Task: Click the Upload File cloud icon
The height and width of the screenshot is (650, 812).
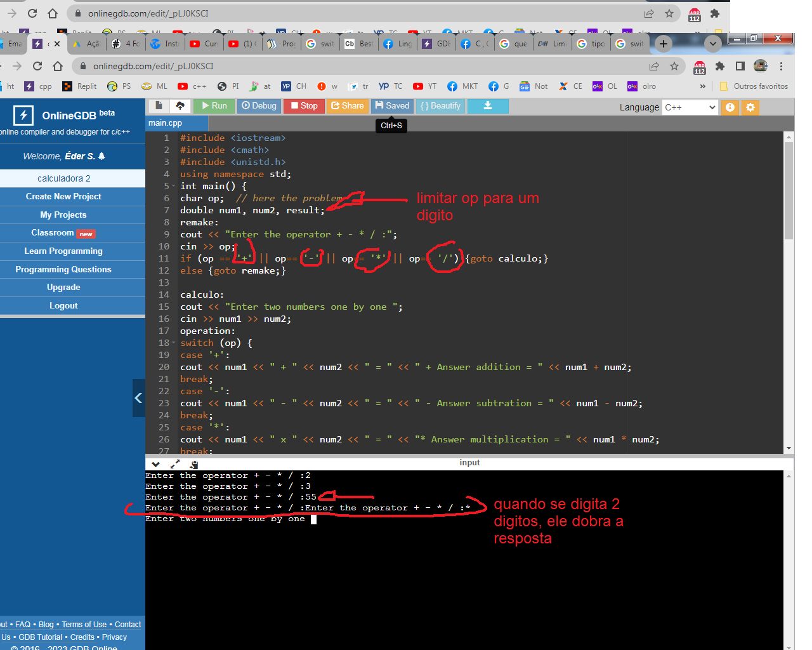Action: pyautogui.click(x=180, y=106)
